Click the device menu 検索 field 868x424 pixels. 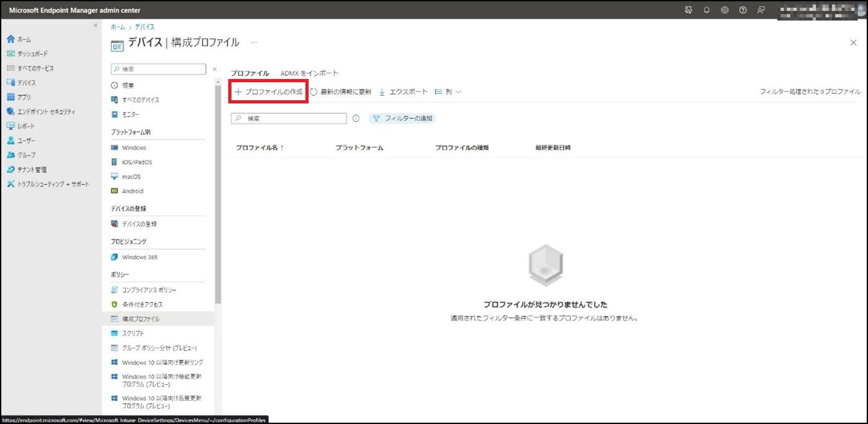(158, 69)
